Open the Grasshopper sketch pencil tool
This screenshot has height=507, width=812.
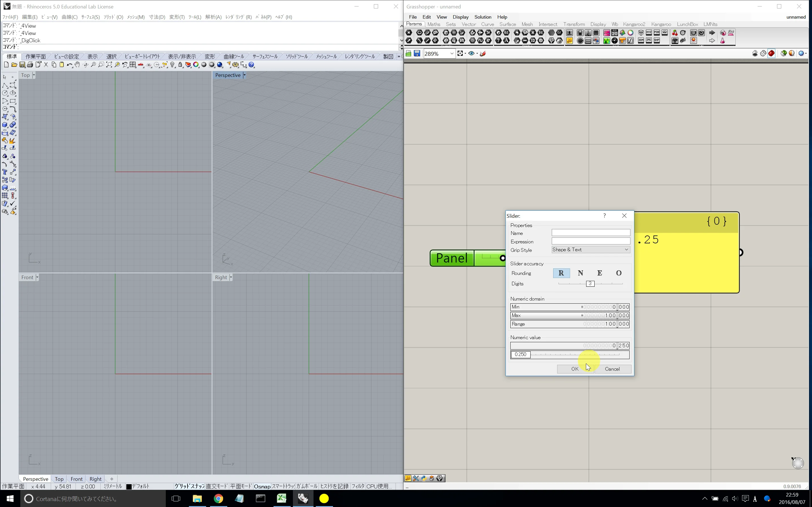483,53
